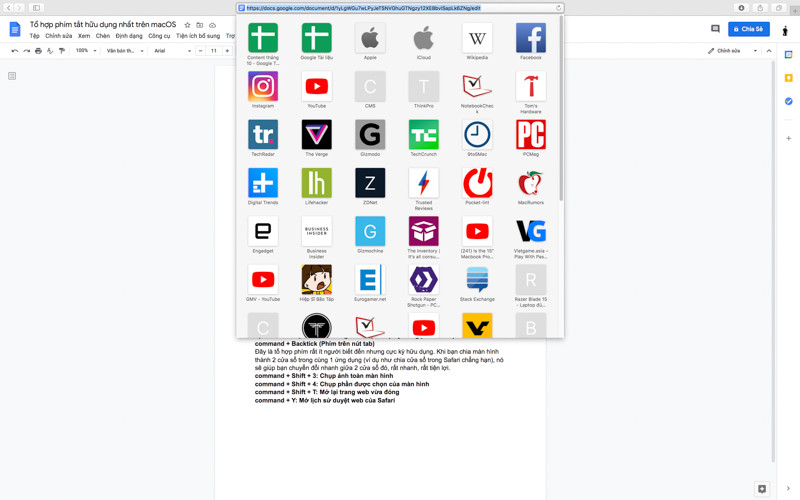Open the Eurogamer.net favorite
Image resolution: width=800 pixels, height=500 pixels.
click(370, 280)
